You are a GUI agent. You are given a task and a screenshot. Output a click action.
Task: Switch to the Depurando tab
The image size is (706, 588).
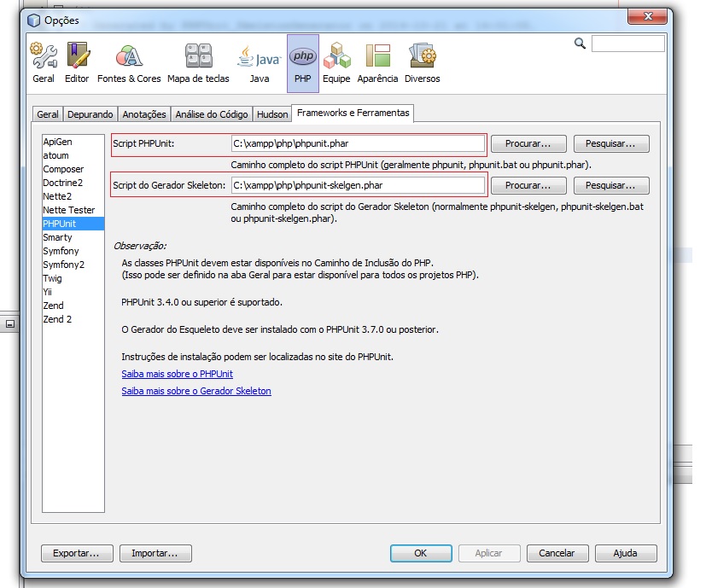[90, 114]
